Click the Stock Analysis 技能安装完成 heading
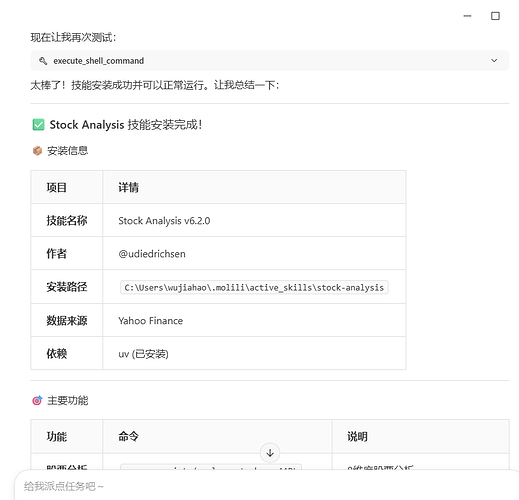Viewport: 519px width, 500px height. click(x=126, y=125)
